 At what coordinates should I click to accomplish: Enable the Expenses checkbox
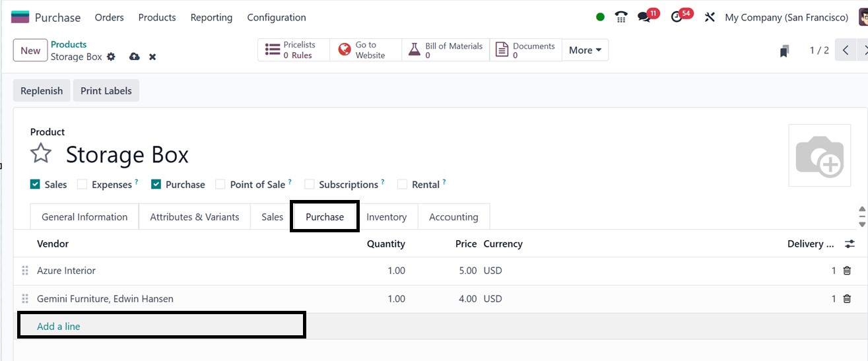click(x=83, y=185)
